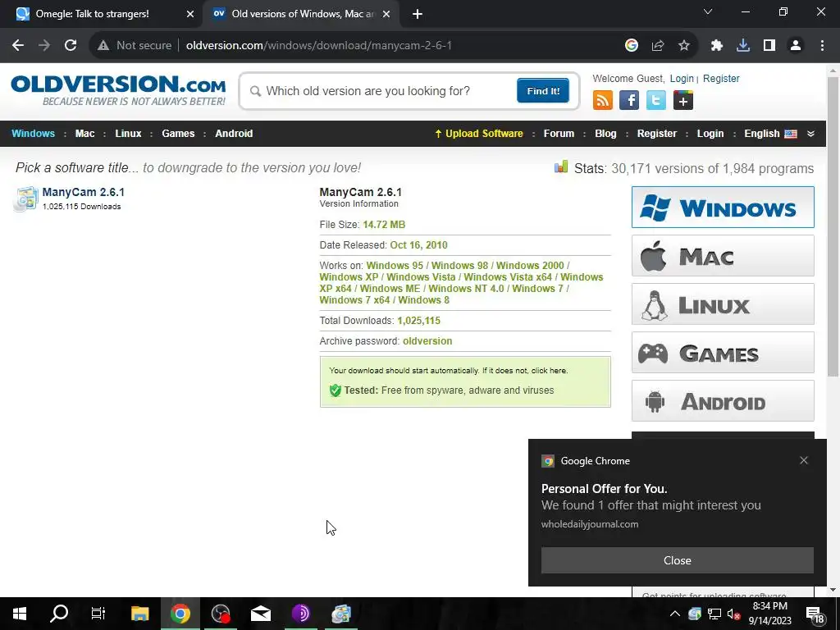Click the Google Plus icon
Image resolution: width=840 pixels, height=630 pixels.
(683, 100)
